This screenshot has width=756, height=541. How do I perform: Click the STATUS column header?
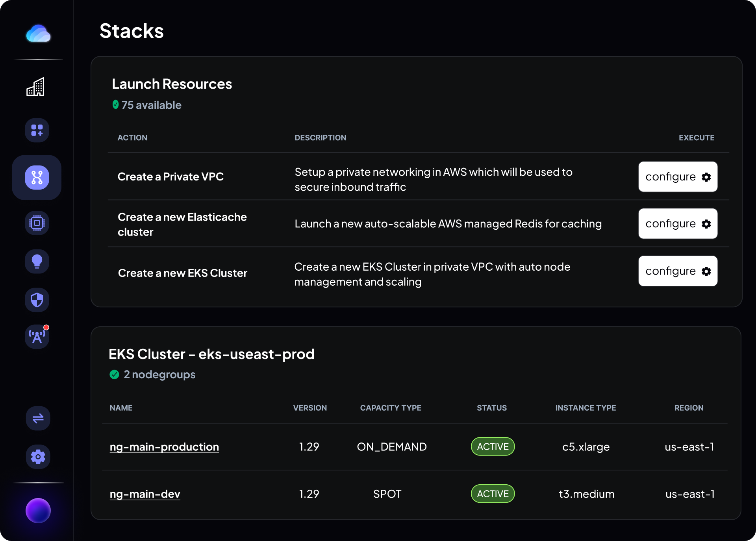coord(492,408)
